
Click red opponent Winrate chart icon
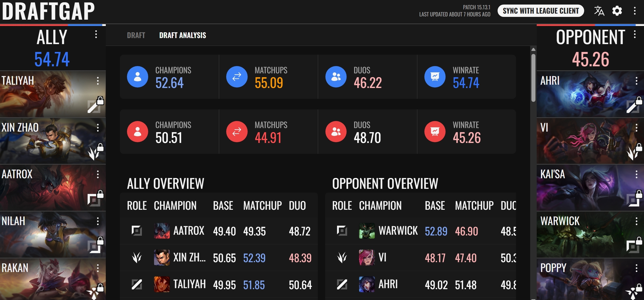[x=435, y=132]
